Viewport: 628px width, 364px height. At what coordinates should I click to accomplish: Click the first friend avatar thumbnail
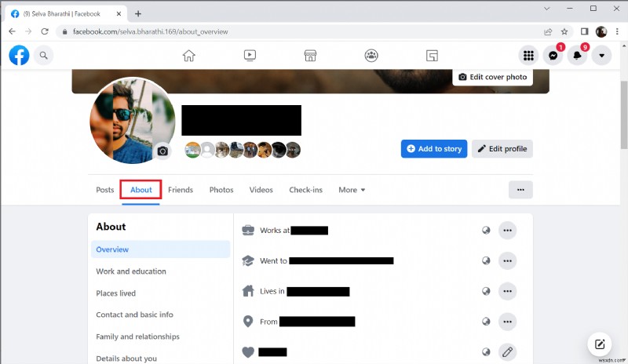pyautogui.click(x=192, y=150)
